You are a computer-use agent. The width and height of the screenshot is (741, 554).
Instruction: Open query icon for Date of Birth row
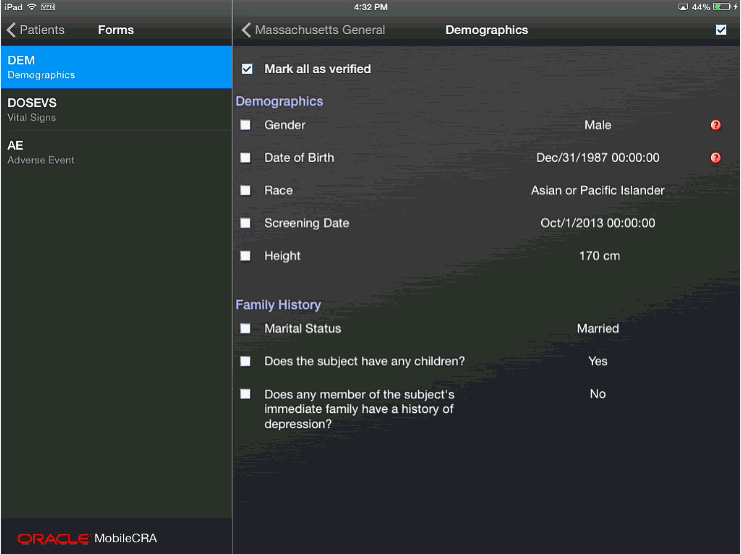coord(715,157)
